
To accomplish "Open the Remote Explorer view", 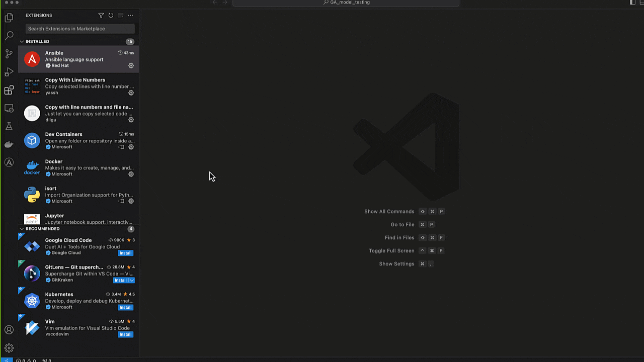I will [x=9, y=108].
